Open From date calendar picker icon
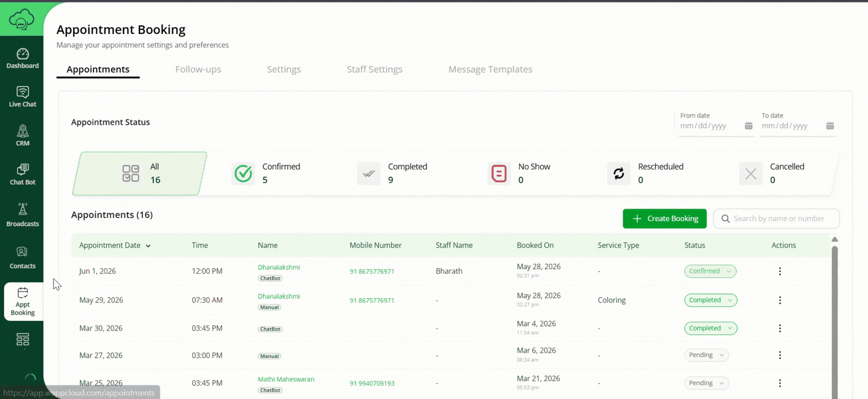 (749, 126)
